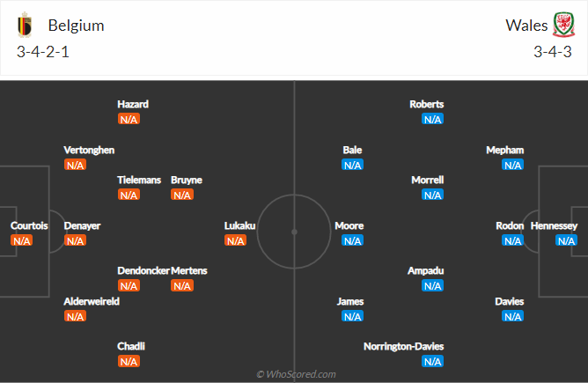Select Roberts on the Wales lineup
The width and height of the screenshot is (588, 383).
pos(427,104)
